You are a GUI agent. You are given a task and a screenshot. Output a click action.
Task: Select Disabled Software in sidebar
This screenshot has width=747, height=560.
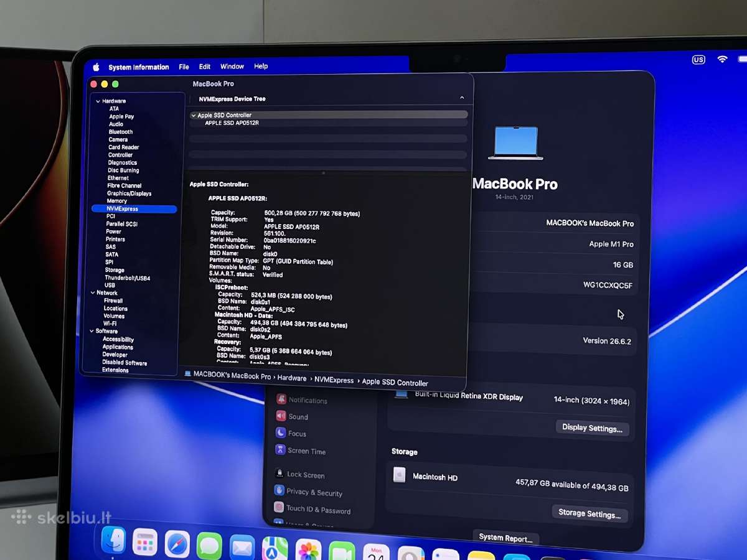(x=125, y=363)
